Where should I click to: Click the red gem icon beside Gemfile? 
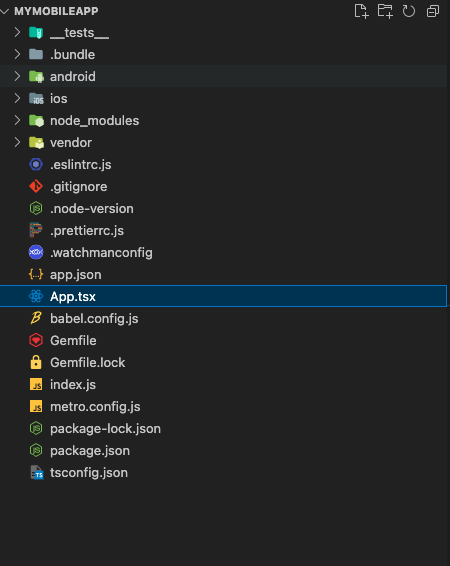point(36,340)
